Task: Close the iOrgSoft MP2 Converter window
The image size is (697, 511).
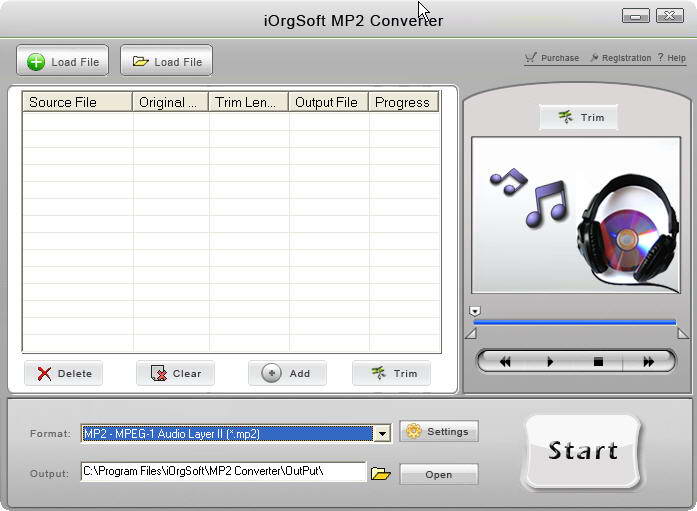Action: click(x=670, y=16)
